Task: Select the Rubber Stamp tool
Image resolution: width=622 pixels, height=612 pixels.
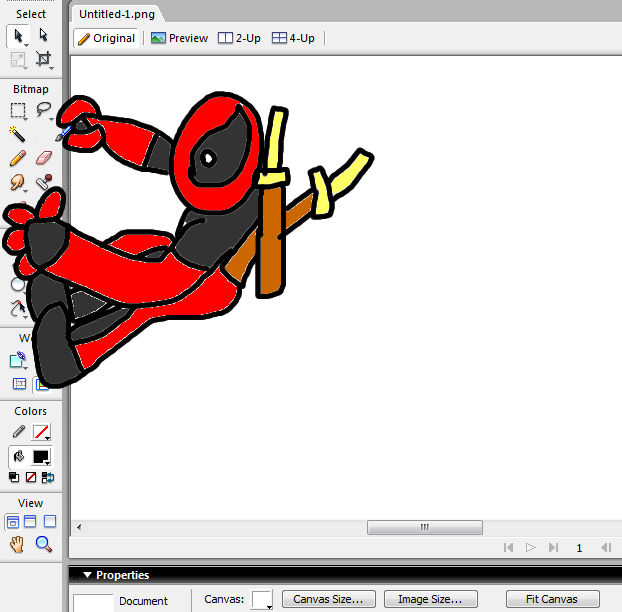Action: pyautogui.click(x=44, y=182)
